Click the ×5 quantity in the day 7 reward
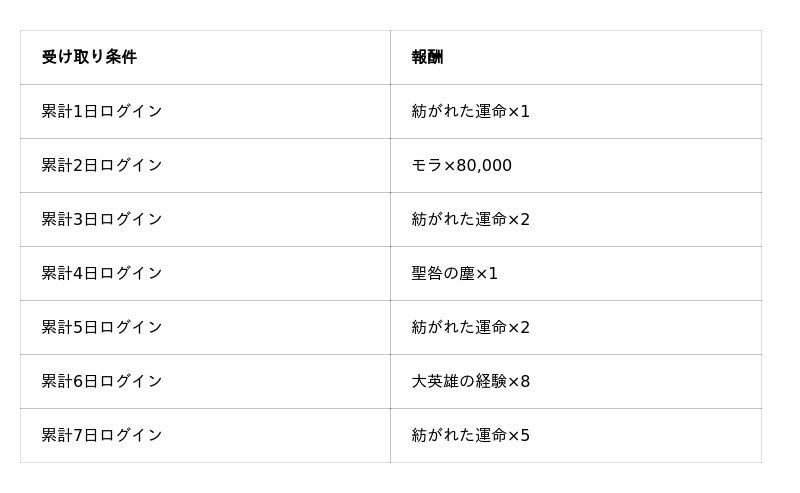800x493 pixels. 519,435
